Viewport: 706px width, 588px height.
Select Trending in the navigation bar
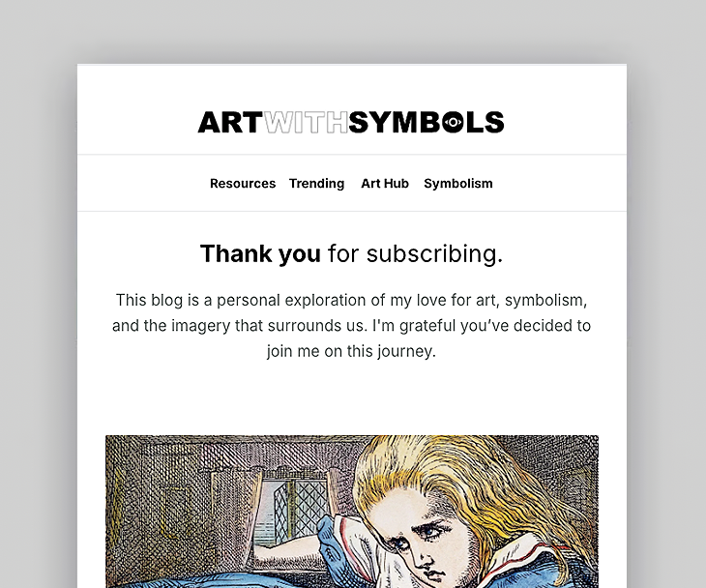316,184
